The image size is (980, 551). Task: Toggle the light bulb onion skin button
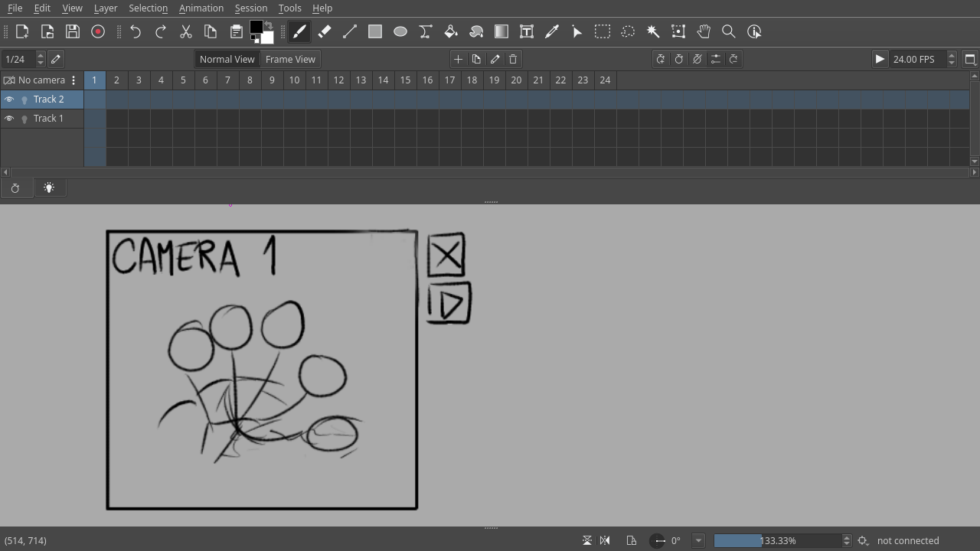coord(49,188)
